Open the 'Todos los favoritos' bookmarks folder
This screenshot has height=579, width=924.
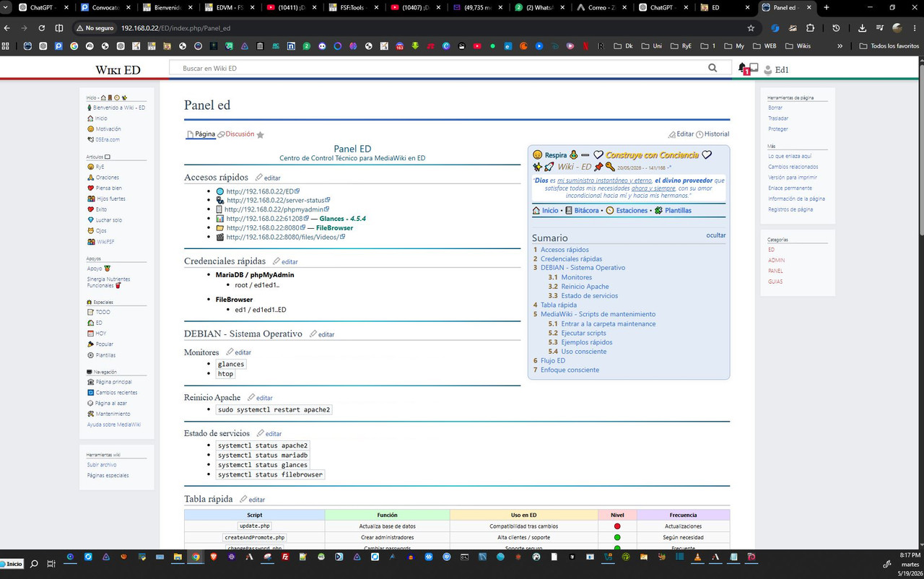889,45
